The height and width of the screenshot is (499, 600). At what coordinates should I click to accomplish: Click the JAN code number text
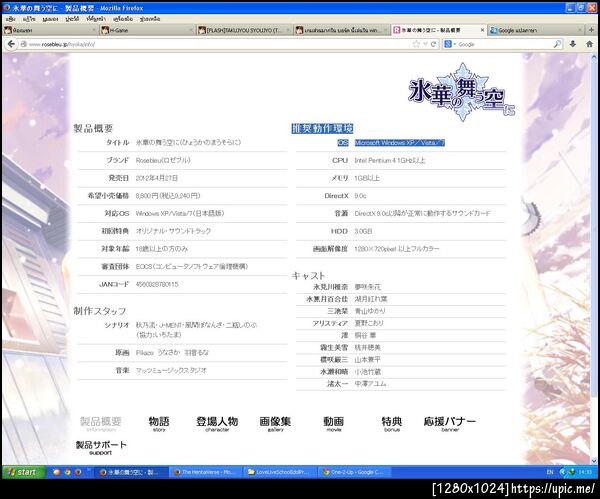157,284
